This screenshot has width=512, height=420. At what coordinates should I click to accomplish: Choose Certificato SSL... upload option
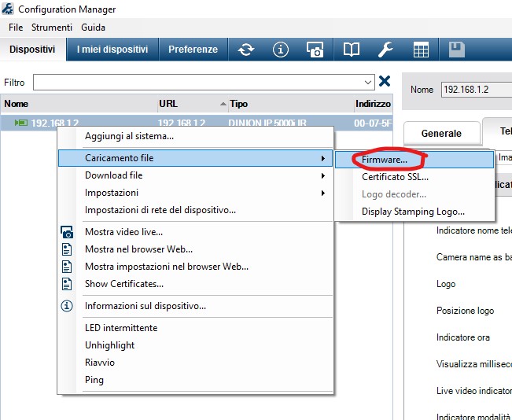click(x=395, y=177)
